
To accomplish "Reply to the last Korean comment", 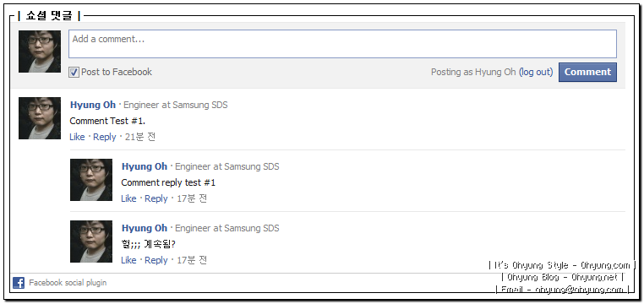I will (x=156, y=260).
